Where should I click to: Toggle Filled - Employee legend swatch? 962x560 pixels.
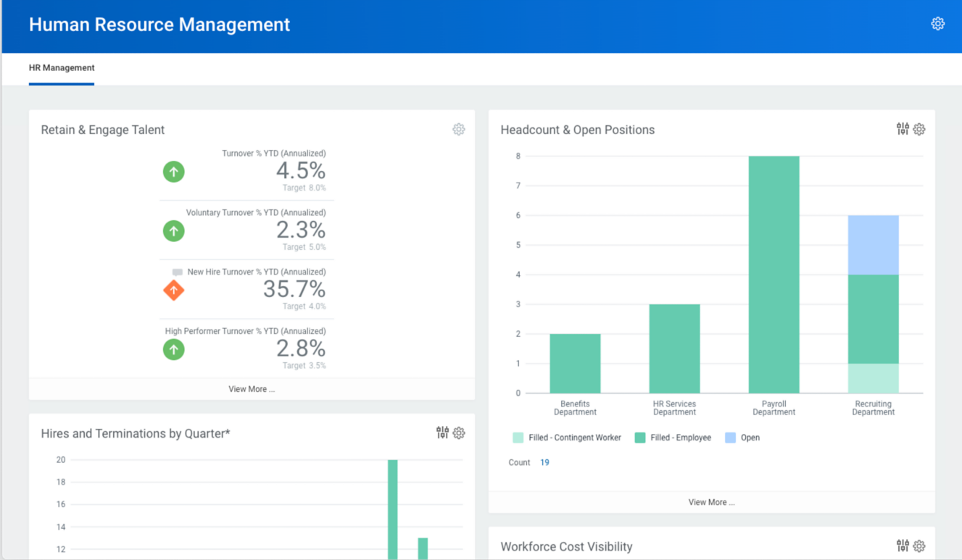click(640, 438)
